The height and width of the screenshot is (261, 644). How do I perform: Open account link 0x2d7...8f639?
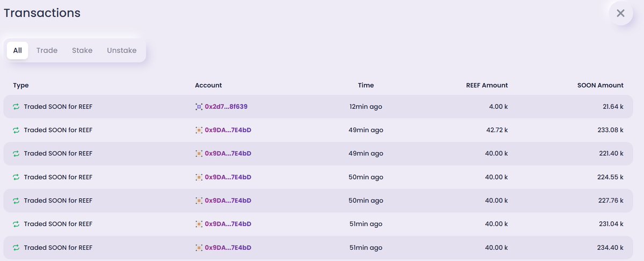pyautogui.click(x=226, y=107)
